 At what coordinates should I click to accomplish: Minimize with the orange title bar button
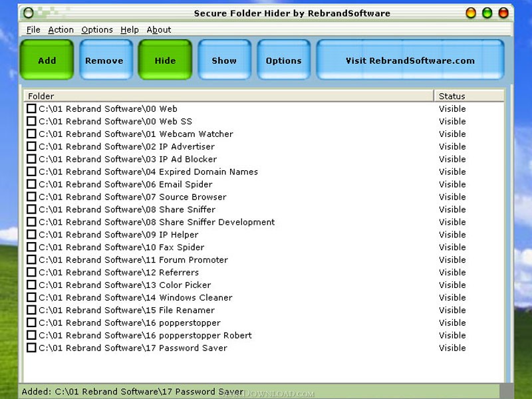point(471,13)
